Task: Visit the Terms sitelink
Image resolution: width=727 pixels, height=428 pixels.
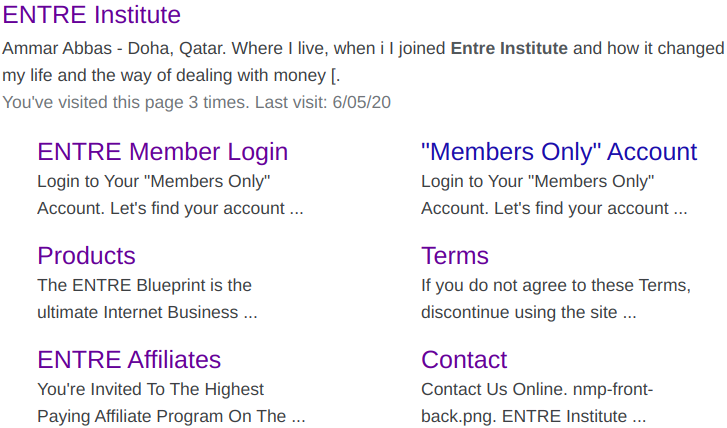Action: (x=455, y=256)
